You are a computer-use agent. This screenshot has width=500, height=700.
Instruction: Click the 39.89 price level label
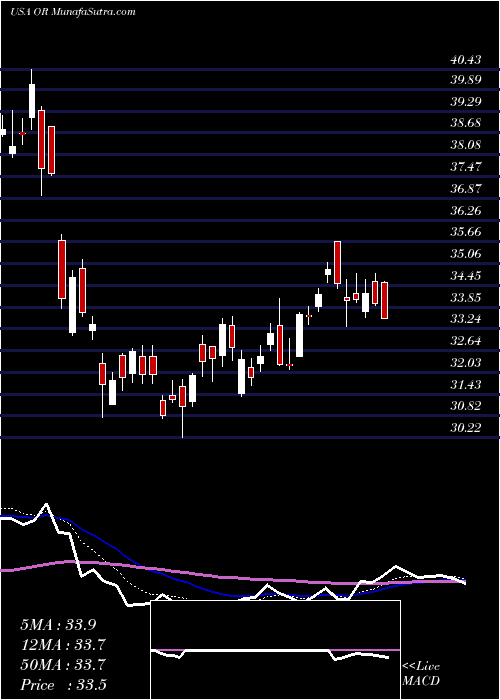(466, 80)
